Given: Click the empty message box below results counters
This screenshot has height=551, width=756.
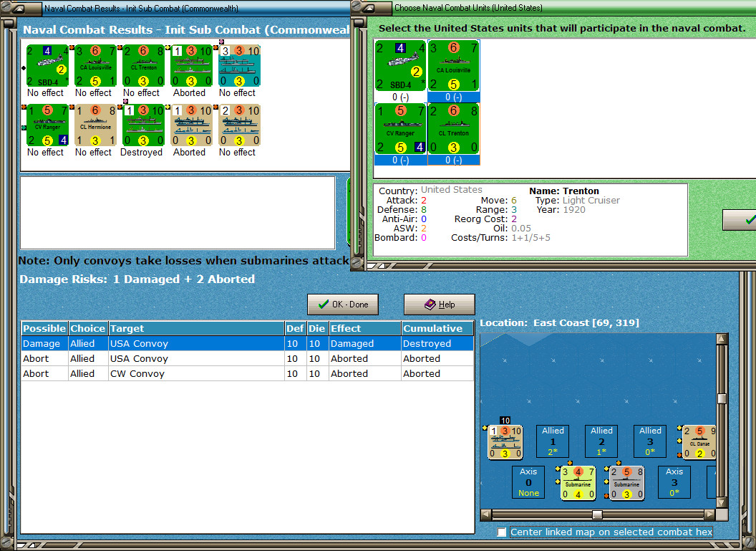Looking at the screenshot, I should (178, 213).
